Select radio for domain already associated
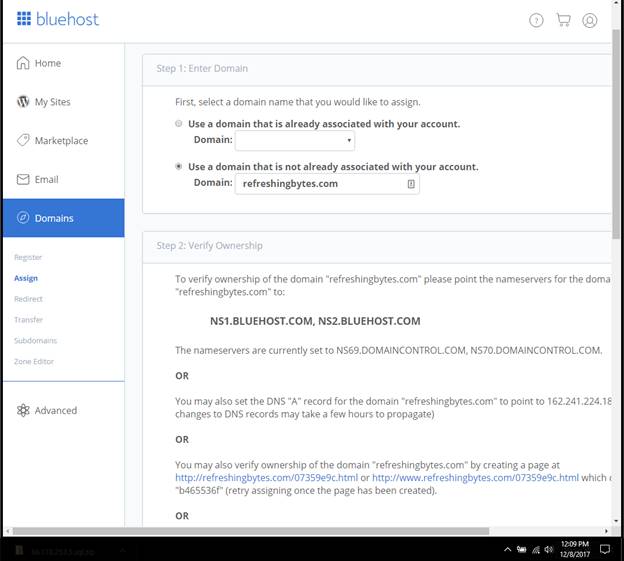624x561 pixels. (179, 123)
